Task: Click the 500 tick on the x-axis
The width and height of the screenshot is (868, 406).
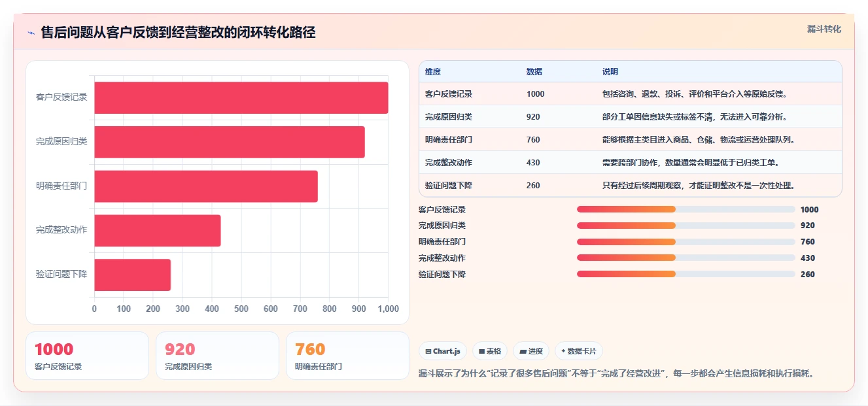Action: coord(241,309)
